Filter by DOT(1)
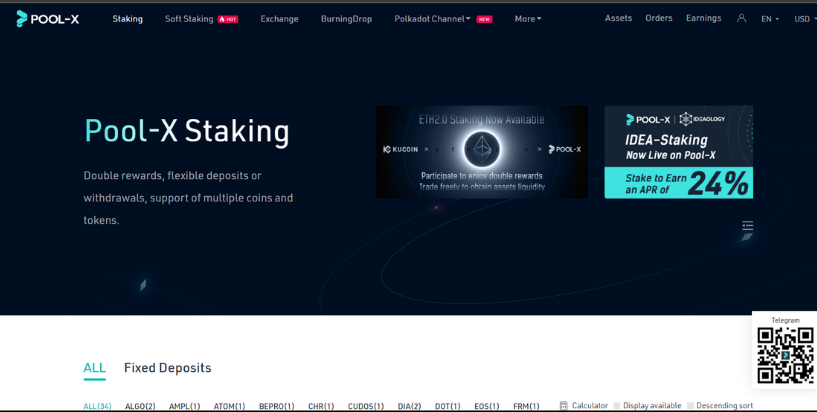 pos(448,406)
